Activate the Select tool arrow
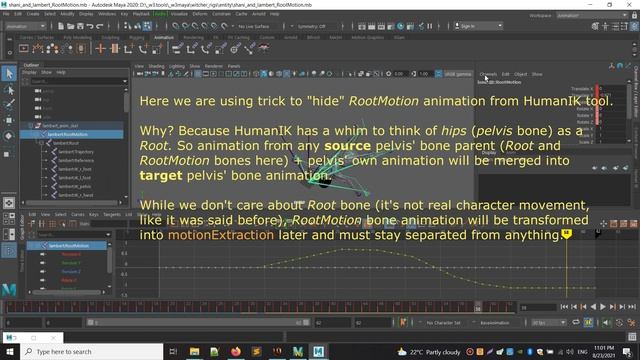640x360 pixels. [9, 74]
